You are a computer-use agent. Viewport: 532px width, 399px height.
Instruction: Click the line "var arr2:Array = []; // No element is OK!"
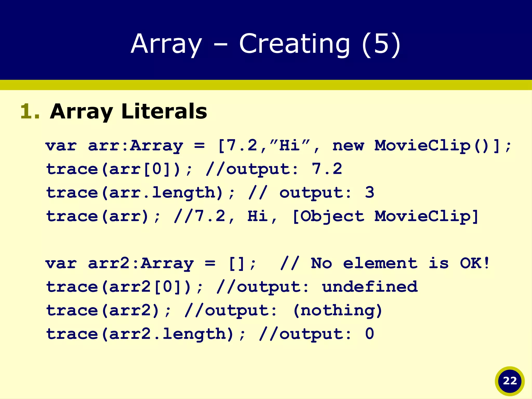(268, 263)
